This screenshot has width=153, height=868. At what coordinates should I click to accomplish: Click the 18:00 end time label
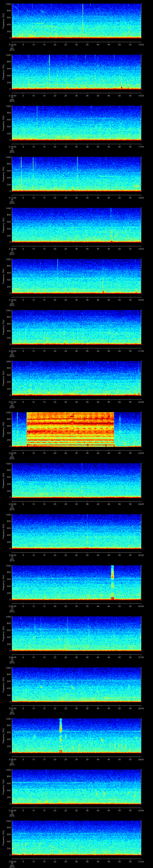(141, 198)
